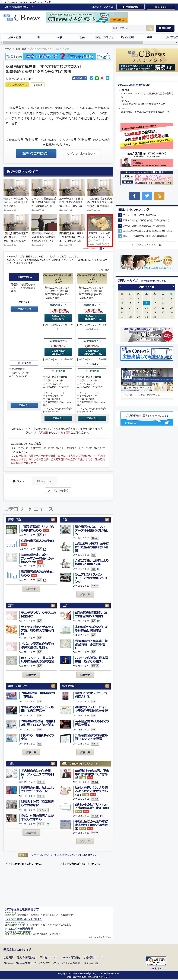Image resolution: width=178 pixels, height=980 pixels.
Task: Click 個人情報保護方針 footer link
Action: point(27,958)
